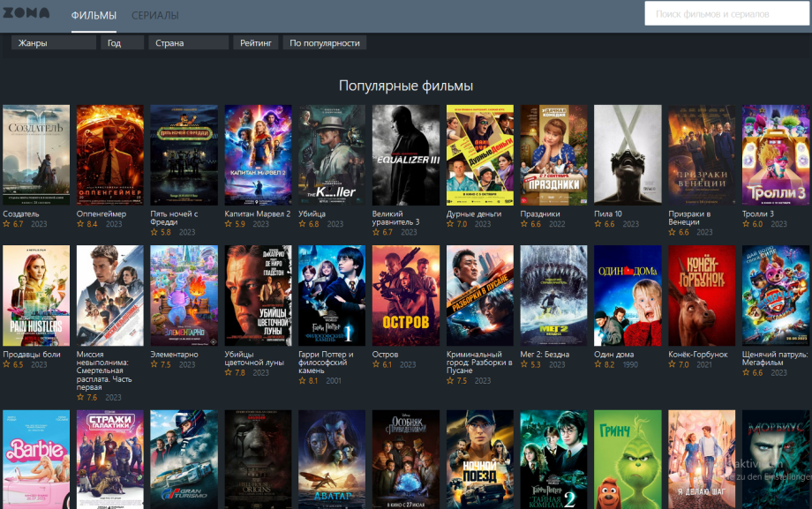Open the Год filter dropdown
812x509 pixels.
tap(122, 43)
